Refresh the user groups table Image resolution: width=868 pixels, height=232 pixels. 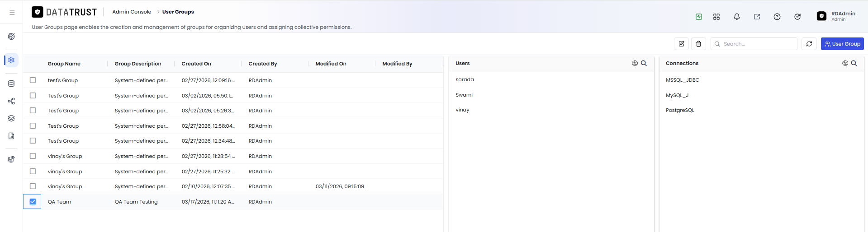click(809, 44)
